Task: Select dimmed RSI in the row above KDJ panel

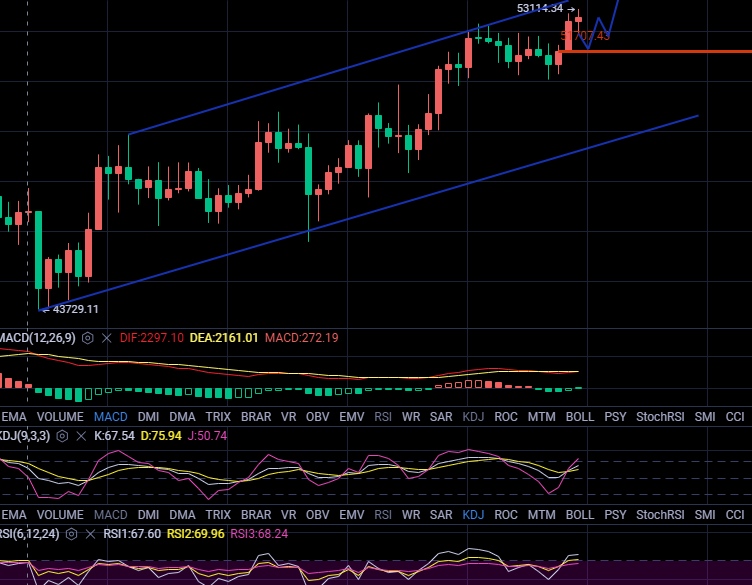Action: coord(383,417)
